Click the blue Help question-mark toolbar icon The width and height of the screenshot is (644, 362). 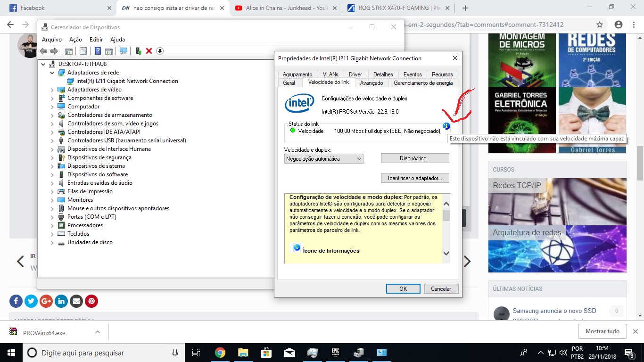tap(98, 51)
